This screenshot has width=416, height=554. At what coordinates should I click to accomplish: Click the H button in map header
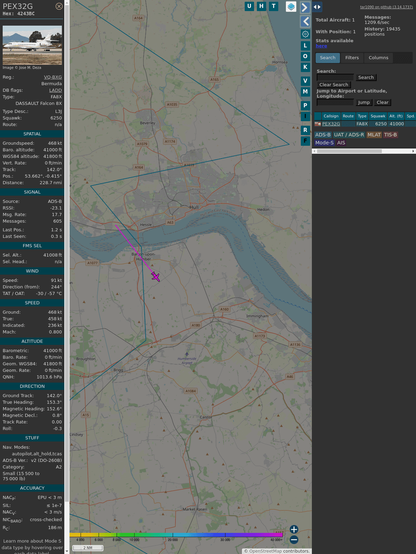[x=261, y=6]
